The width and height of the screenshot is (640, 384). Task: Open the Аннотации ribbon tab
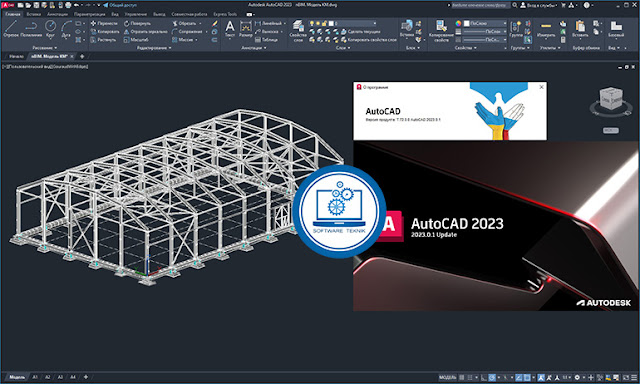point(57,14)
